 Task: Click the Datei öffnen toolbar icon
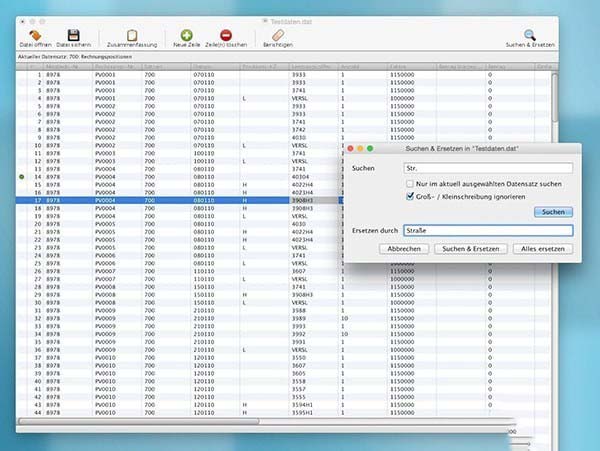click(x=36, y=35)
